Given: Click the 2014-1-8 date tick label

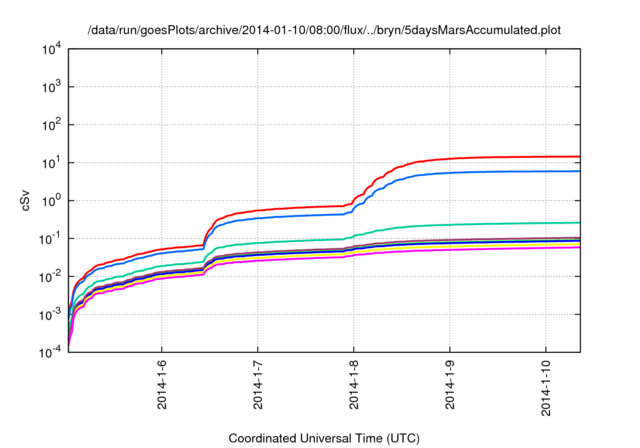Looking at the screenshot, I should pos(354,384).
